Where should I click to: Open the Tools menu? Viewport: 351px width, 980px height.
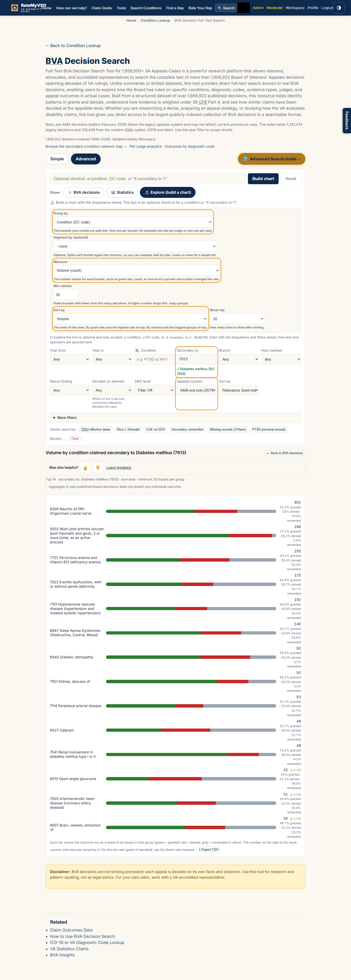coord(121,8)
